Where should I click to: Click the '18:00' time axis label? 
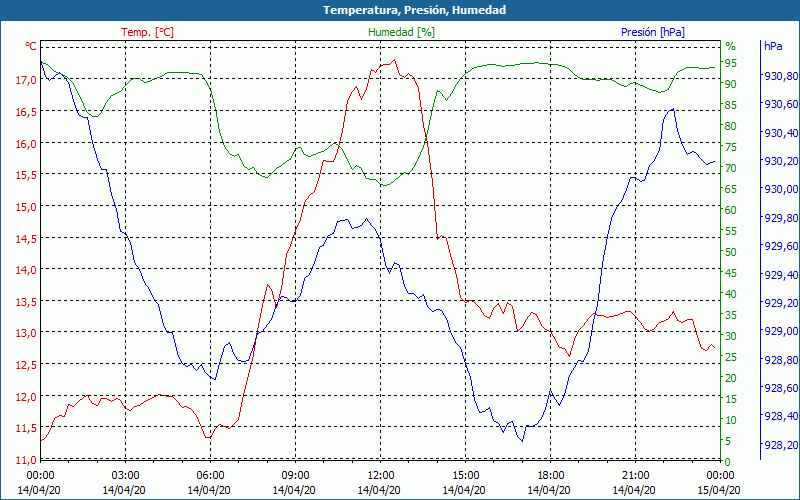coord(551,475)
